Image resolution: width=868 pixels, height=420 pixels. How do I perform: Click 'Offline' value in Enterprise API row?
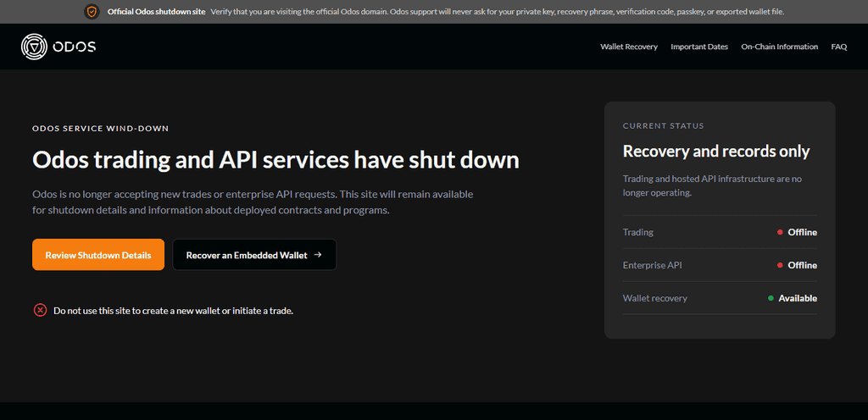point(802,265)
